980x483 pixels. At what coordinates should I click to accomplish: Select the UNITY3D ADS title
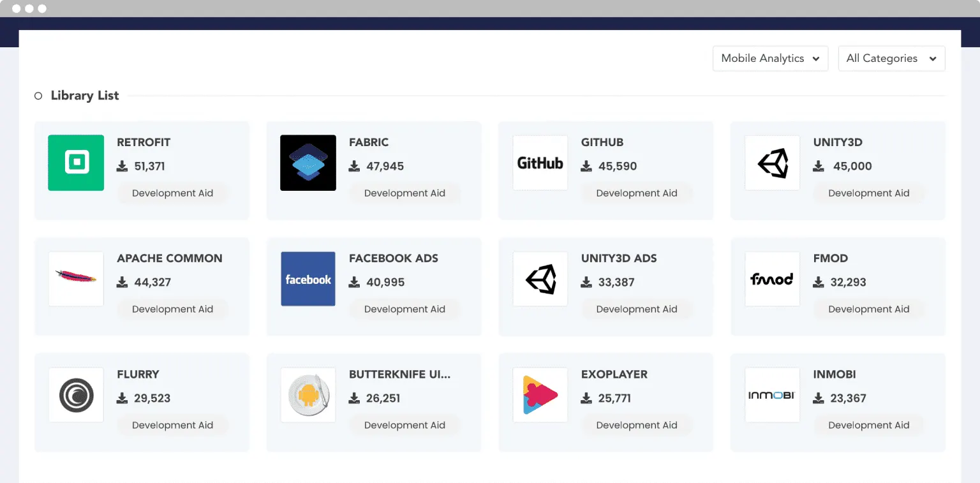click(x=619, y=258)
